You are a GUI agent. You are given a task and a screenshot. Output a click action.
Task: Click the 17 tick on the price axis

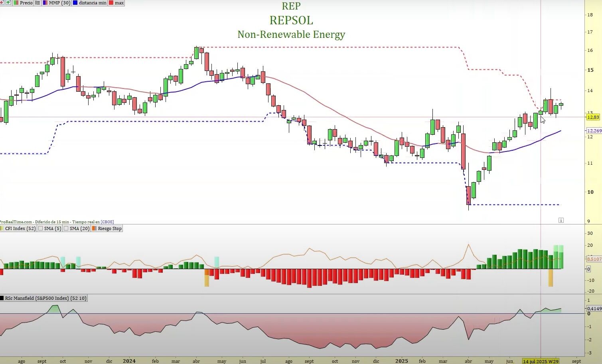pyautogui.click(x=590, y=32)
